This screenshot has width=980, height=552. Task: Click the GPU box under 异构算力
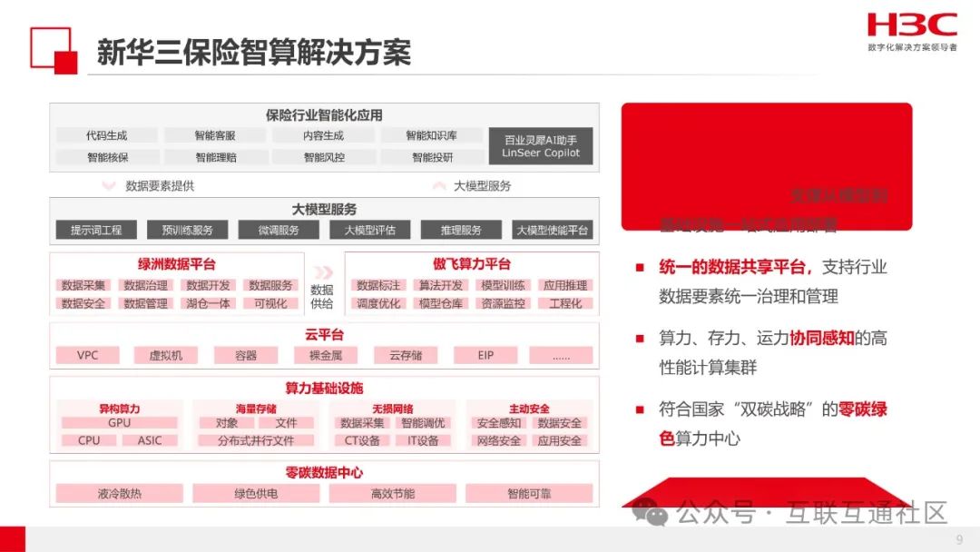120,422
